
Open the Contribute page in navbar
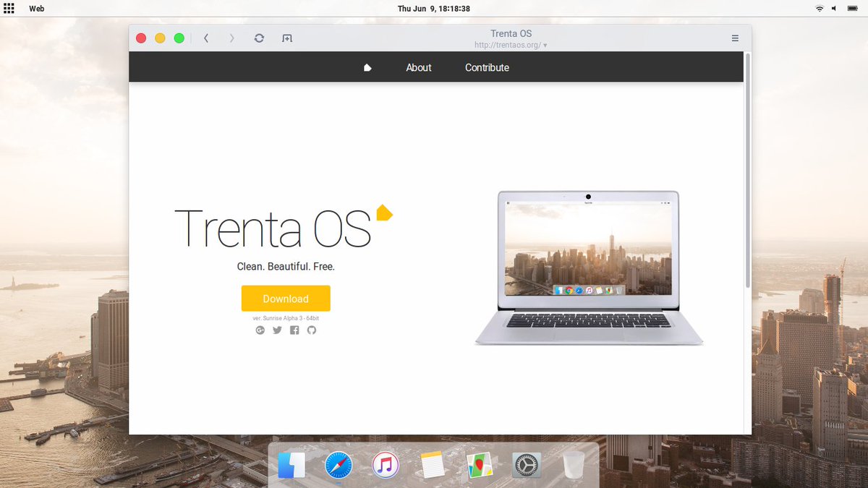point(487,67)
